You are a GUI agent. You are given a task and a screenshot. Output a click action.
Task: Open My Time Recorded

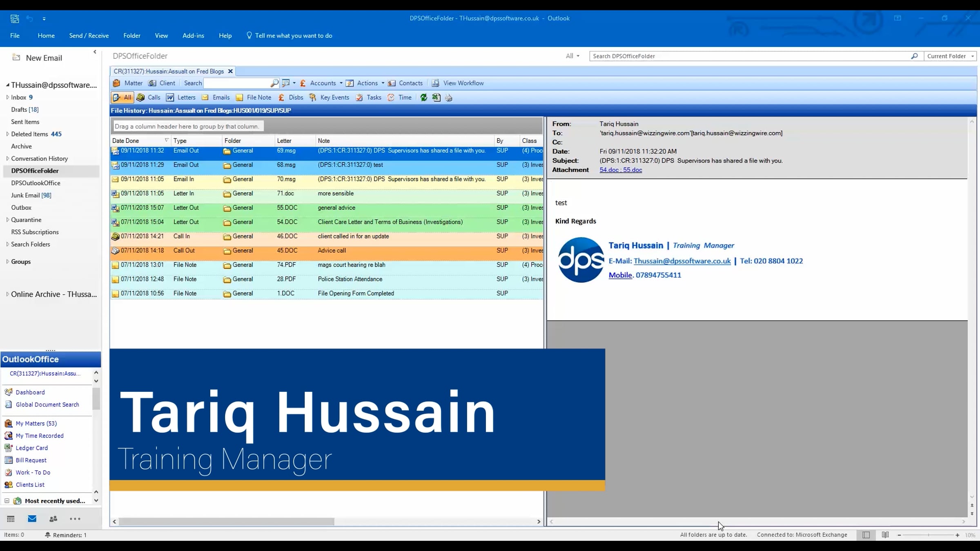34,436
